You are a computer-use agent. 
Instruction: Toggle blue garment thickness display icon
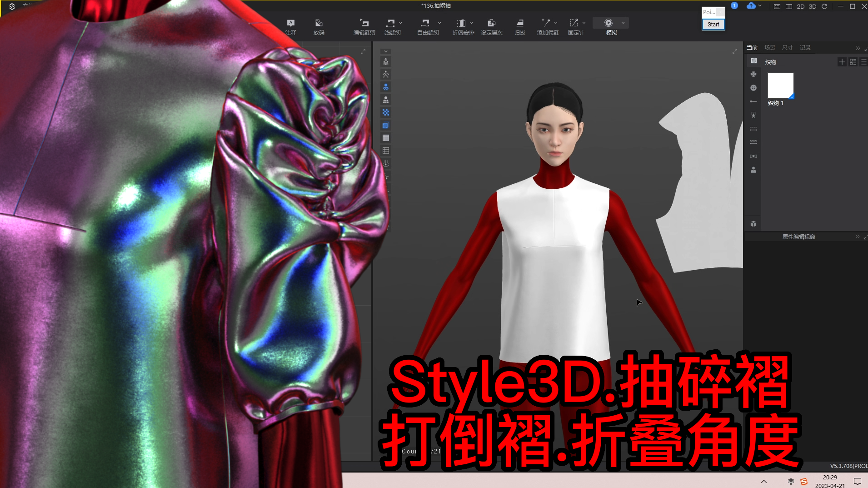click(386, 125)
